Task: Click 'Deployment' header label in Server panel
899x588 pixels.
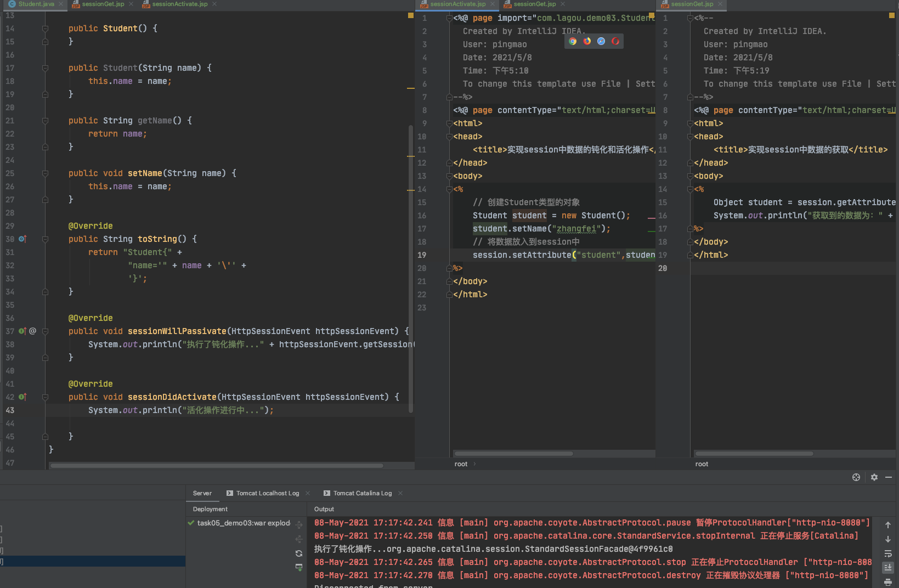Action: pyautogui.click(x=210, y=509)
